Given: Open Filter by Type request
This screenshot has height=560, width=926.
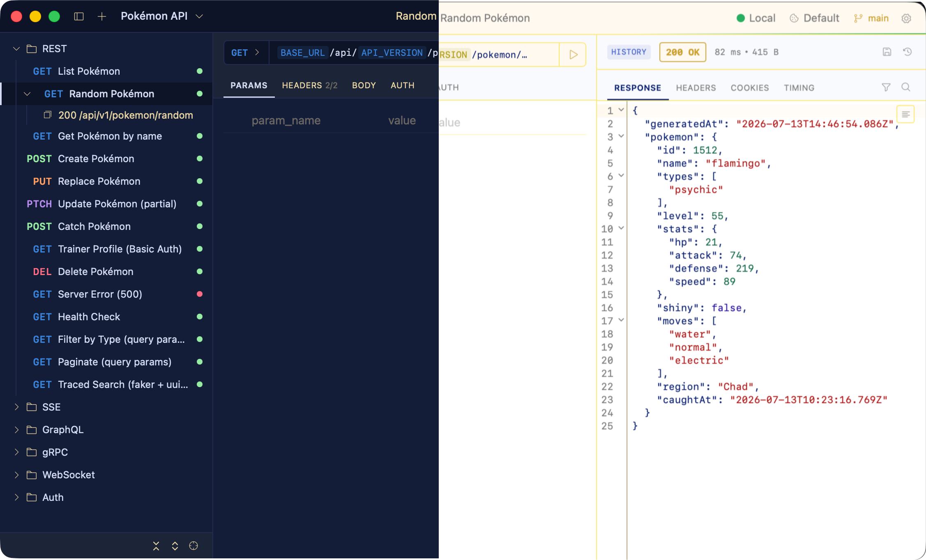Looking at the screenshot, I should pyautogui.click(x=107, y=340).
